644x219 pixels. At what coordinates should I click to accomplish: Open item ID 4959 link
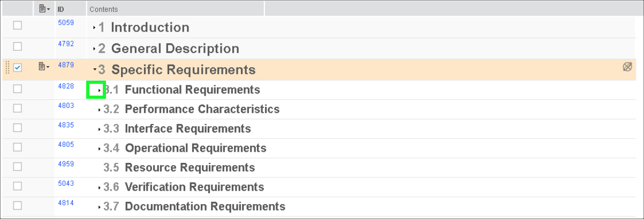[x=66, y=164]
